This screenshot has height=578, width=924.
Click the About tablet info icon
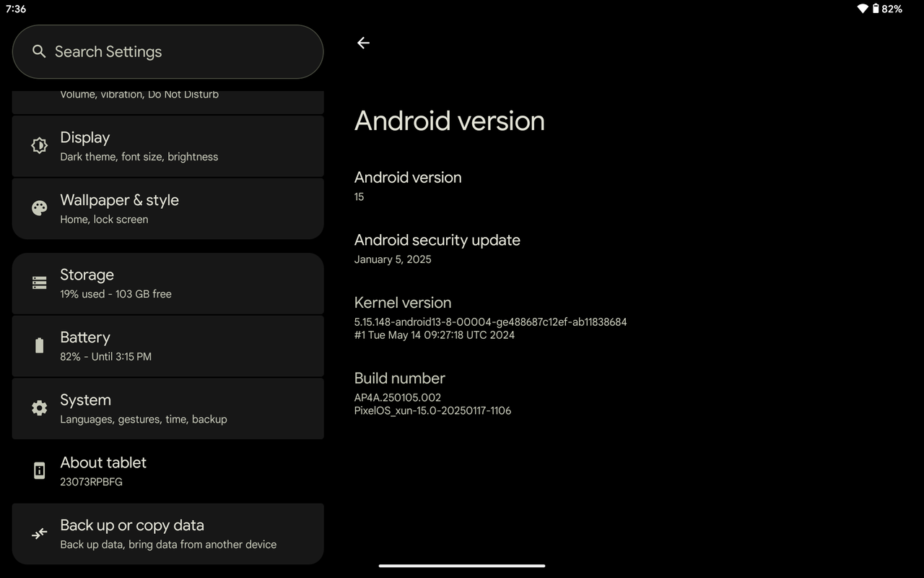[39, 470]
